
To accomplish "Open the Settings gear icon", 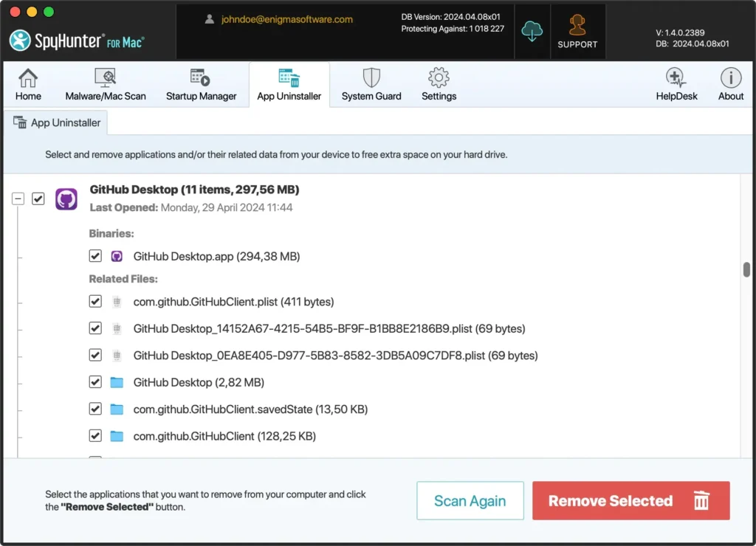I will click(439, 77).
